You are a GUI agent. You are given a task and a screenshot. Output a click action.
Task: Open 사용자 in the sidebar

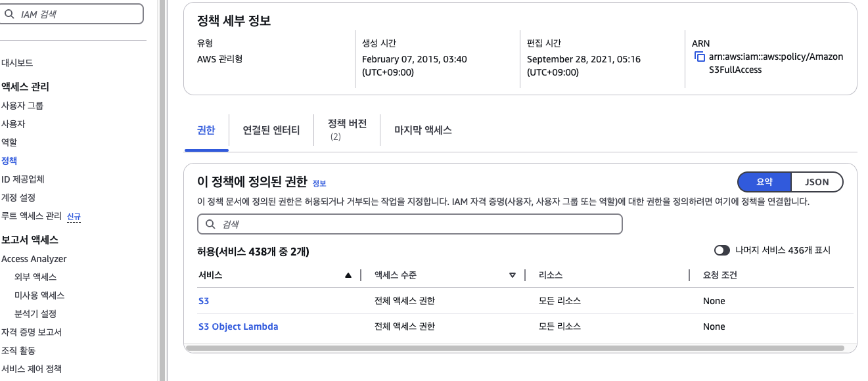pyautogui.click(x=13, y=123)
